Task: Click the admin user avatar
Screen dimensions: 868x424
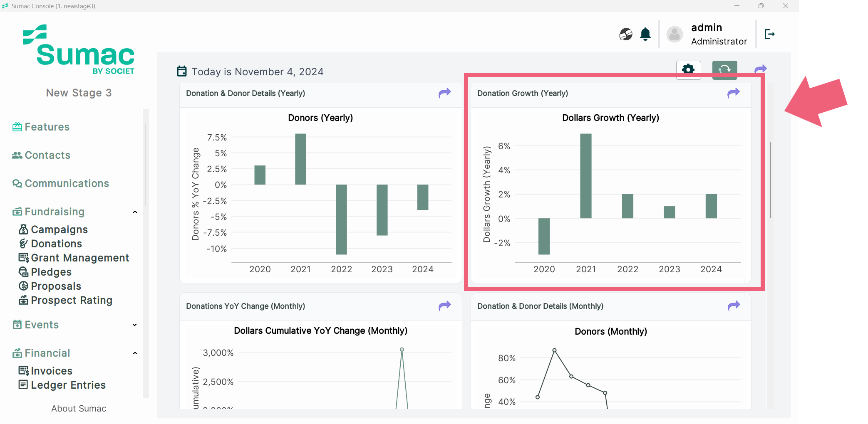Action: (675, 35)
